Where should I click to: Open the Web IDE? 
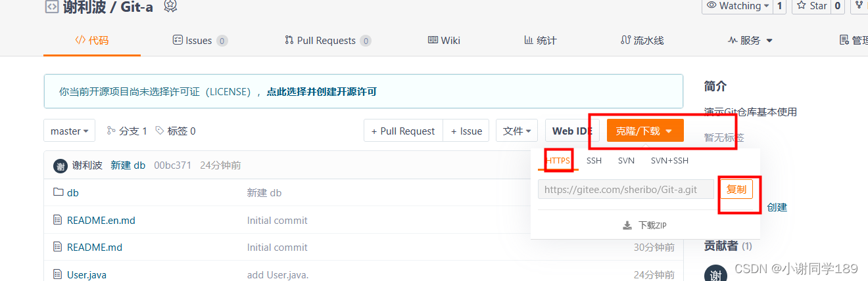click(x=572, y=131)
